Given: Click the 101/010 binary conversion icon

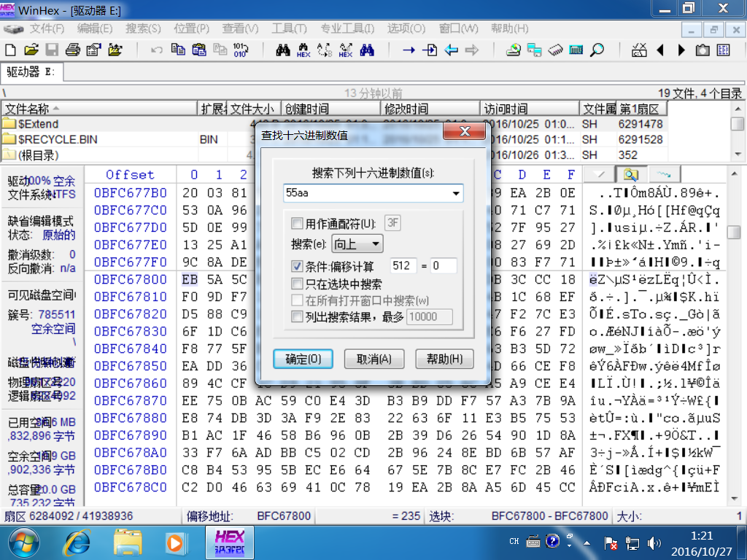Looking at the screenshot, I should click(241, 50).
